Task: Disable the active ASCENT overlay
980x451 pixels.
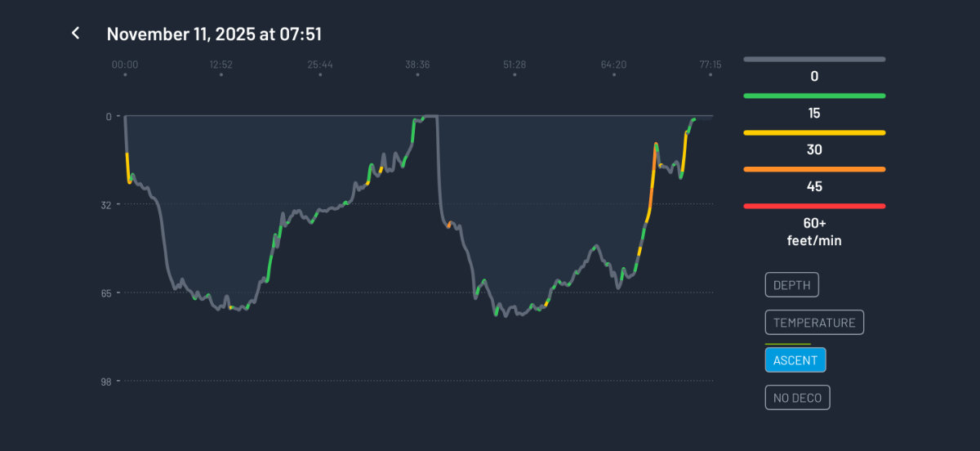Action: (795, 360)
